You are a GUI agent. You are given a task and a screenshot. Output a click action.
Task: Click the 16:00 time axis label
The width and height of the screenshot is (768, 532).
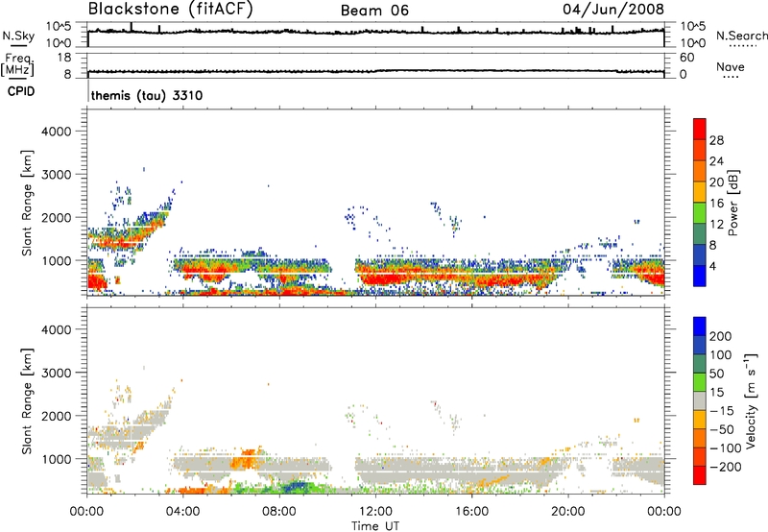pyautogui.click(x=471, y=512)
